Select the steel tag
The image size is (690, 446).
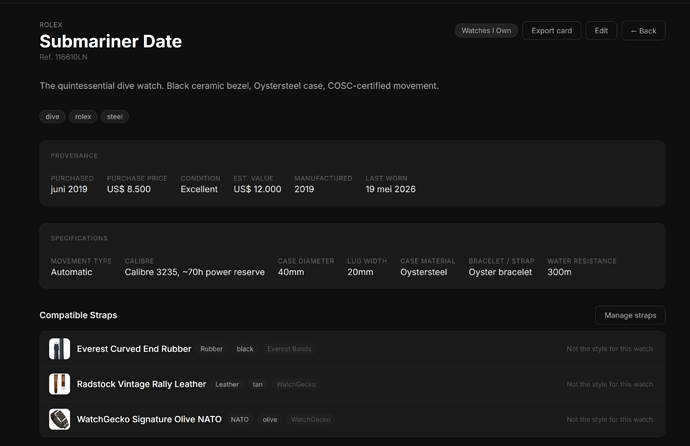coord(115,117)
